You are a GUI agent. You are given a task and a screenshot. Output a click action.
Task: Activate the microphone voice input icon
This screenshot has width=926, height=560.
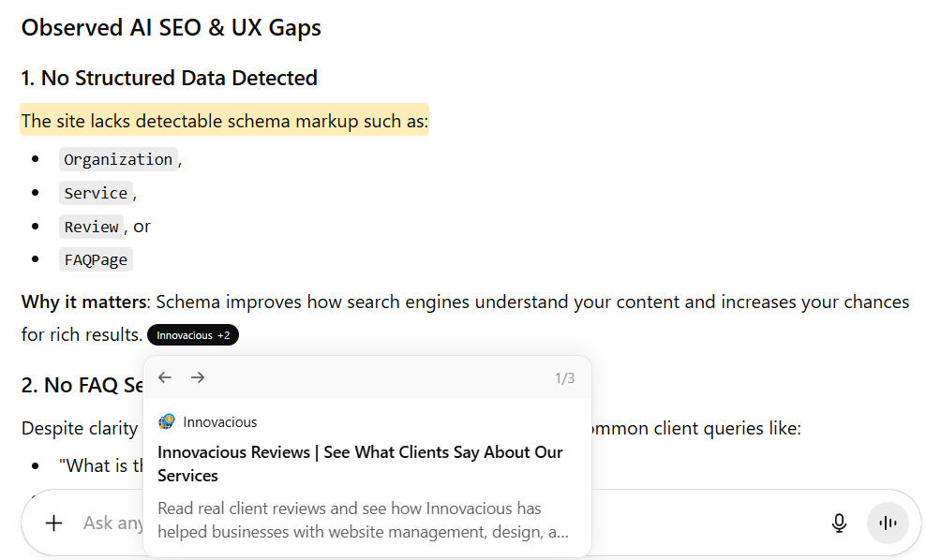pyautogui.click(x=839, y=523)
